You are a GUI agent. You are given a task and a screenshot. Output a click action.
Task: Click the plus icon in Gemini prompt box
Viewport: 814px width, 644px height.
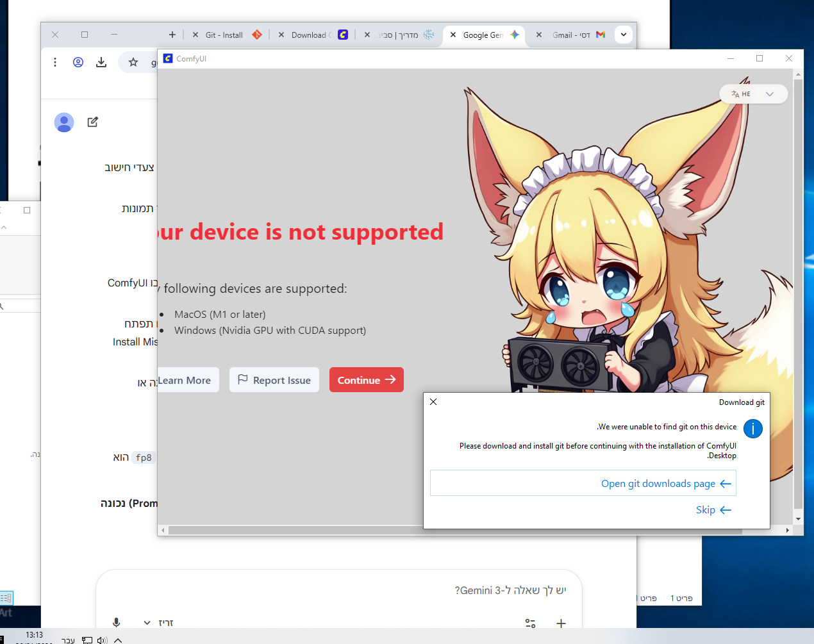coord(561,623)
